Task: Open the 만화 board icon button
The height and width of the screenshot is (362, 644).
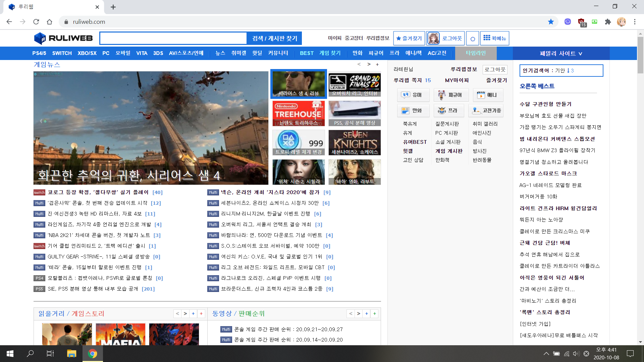Action: click(413, 111)
